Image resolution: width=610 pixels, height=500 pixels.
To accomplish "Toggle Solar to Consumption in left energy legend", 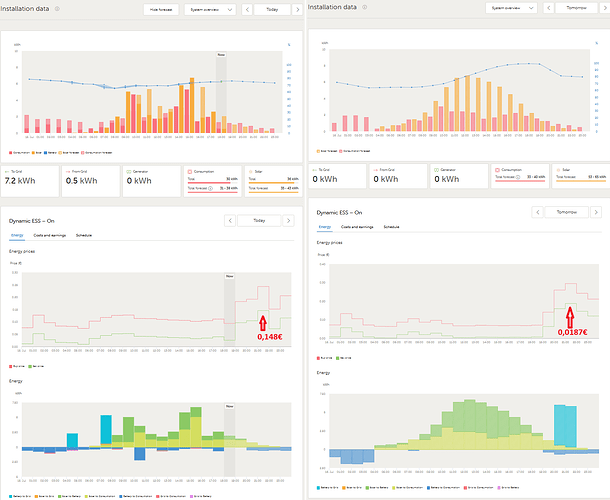I will 100,496.
